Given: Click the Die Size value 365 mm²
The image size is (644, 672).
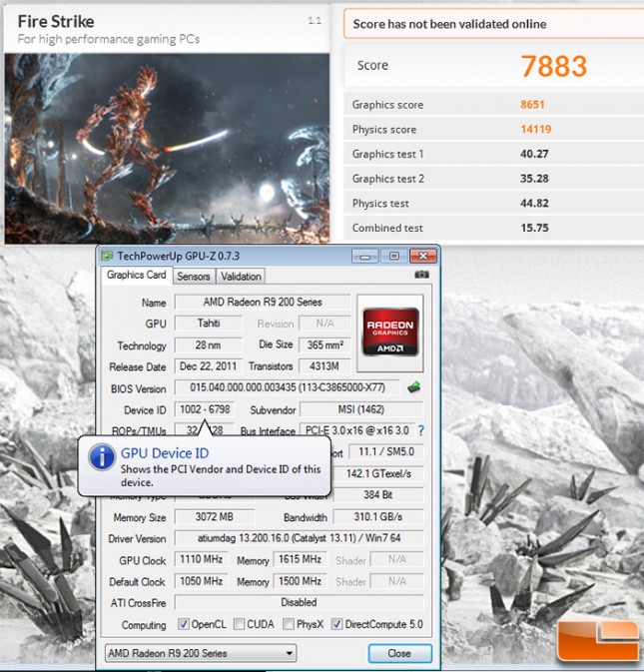Looking at the screenshot, I should tap(324, 345).
